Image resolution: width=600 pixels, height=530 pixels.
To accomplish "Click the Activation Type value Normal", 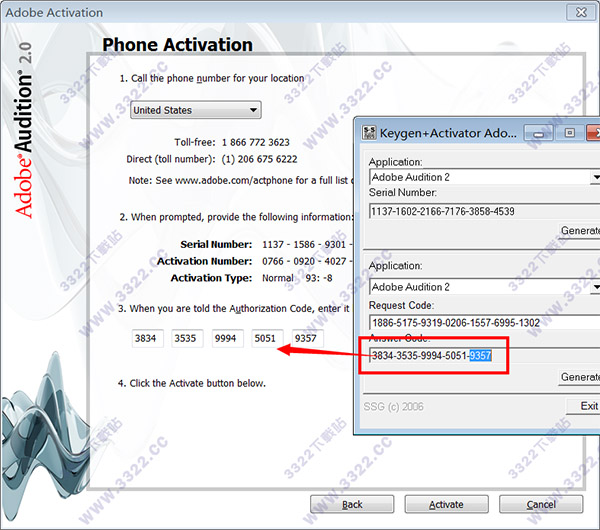I will click(x=278, y=278).
